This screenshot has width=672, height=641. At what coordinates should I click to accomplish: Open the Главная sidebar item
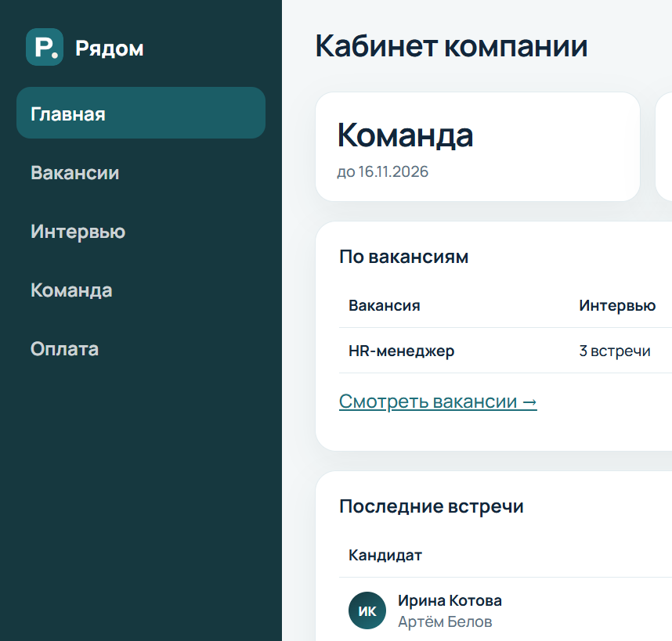pyautogui.click(x=140, y=113)
